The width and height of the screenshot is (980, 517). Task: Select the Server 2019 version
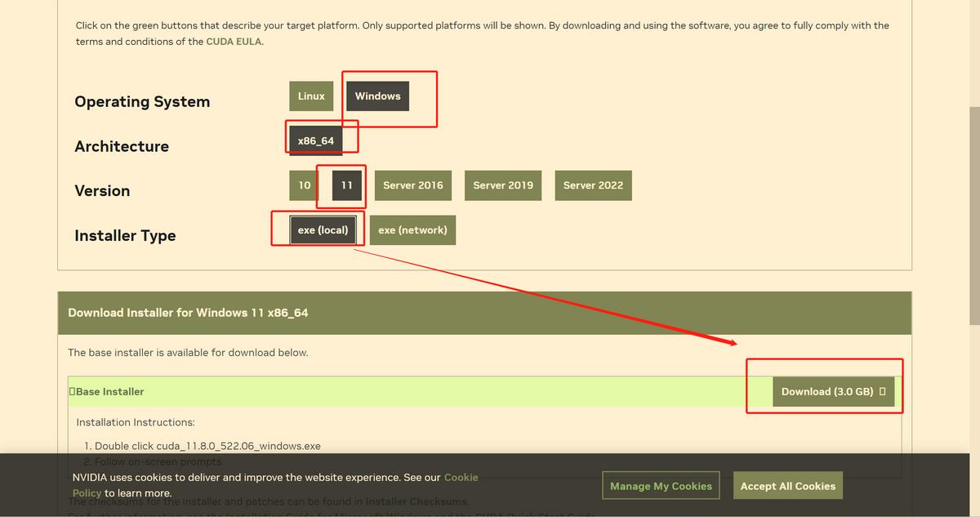[x=503, y=185]
